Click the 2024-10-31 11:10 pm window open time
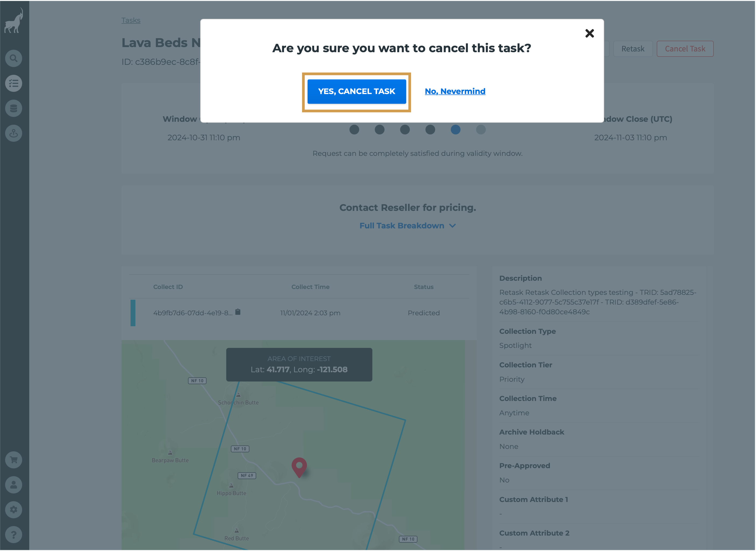This screenshot has width=756, height=551. (x=204, y=138)
